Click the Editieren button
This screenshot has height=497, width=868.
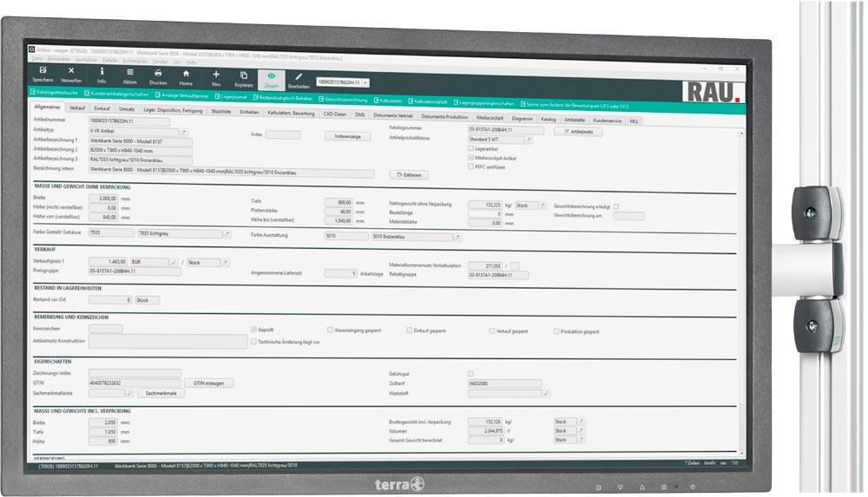tap(408, 174)
